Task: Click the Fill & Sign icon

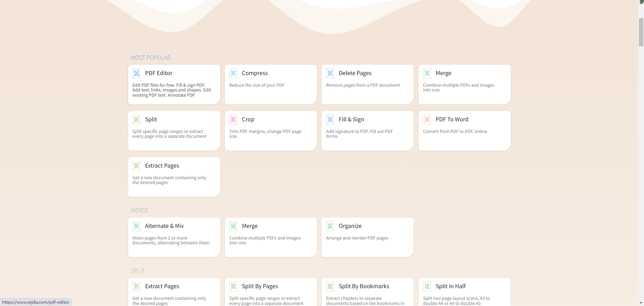Action: click(x=330, y=119)
